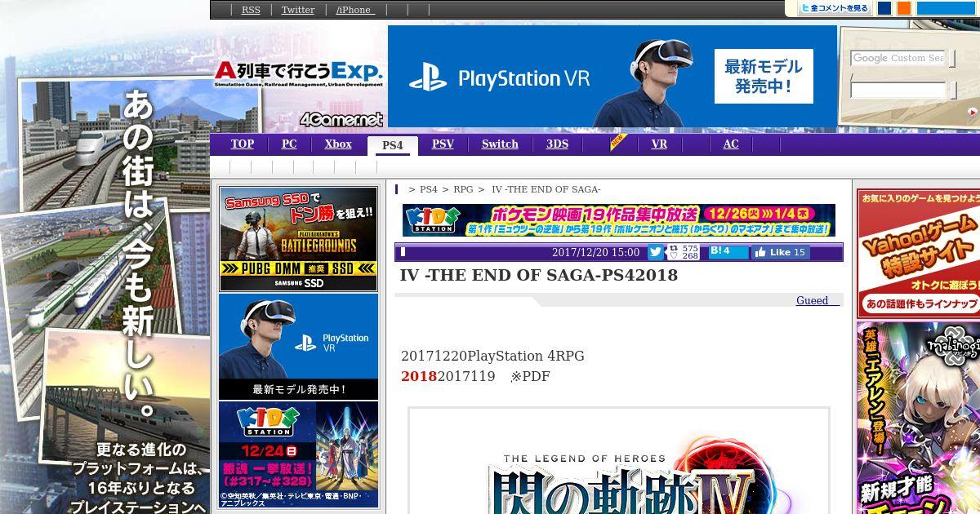Click the article title IV -THE END OF SAGA-PS42018
This screenshot has width=980, height=514.
[x=539, y=275]
